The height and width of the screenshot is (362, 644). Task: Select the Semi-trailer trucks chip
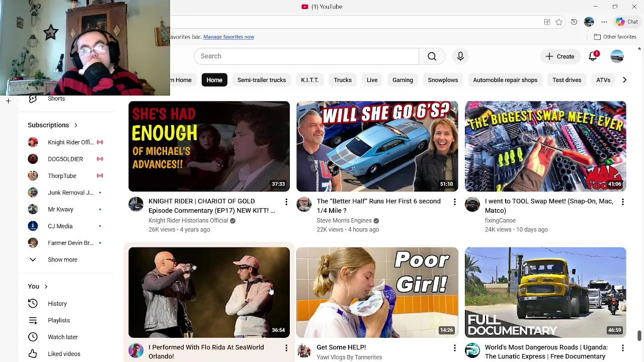(262, 80)
